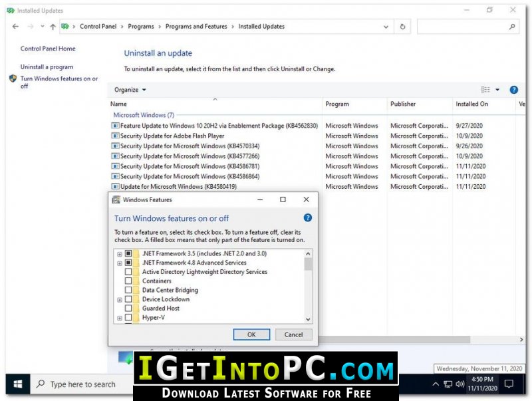Click taskbar Type here to search box
Image resolution: width=532 pixels, height=401 pixels.
(81, 384)
